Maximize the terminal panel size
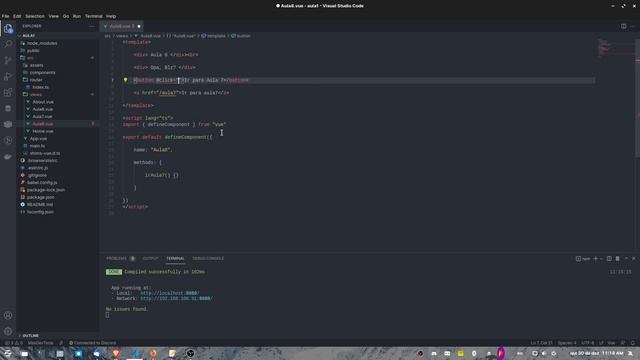Viewport: 640px width, 360px height. 626,258
